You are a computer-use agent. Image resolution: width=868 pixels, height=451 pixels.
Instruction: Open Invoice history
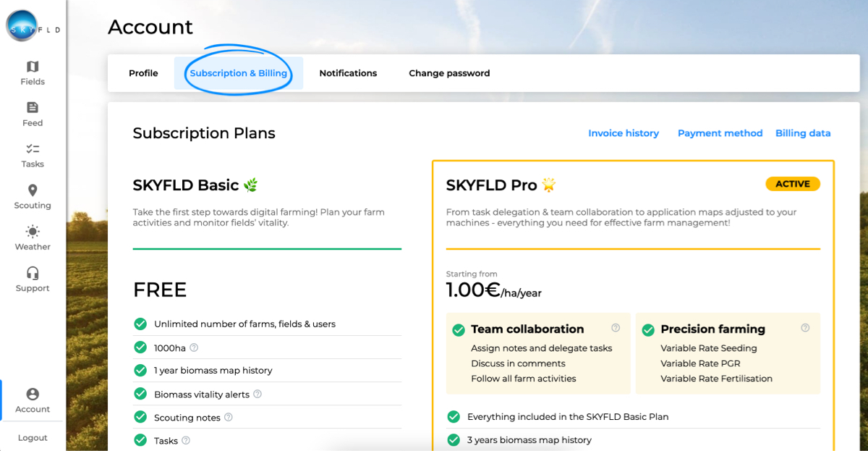click(x=624, y=133)
